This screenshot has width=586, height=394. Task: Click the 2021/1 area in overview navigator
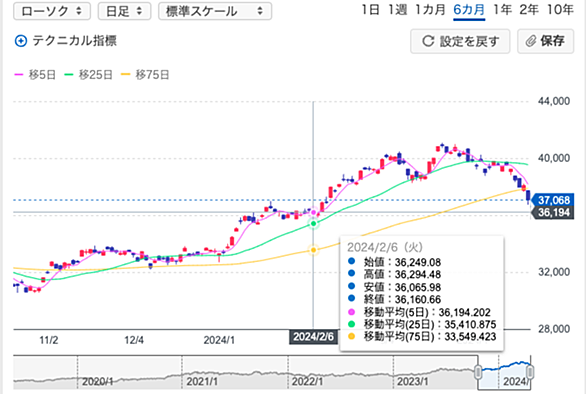[x=202, y=382]
